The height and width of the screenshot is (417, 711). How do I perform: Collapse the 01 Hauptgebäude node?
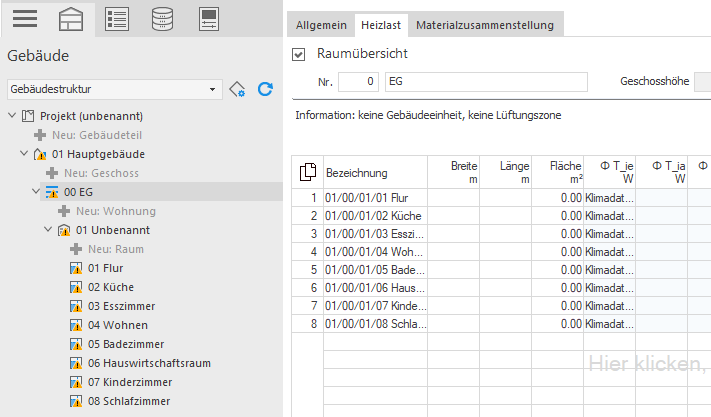coord(24,154)
